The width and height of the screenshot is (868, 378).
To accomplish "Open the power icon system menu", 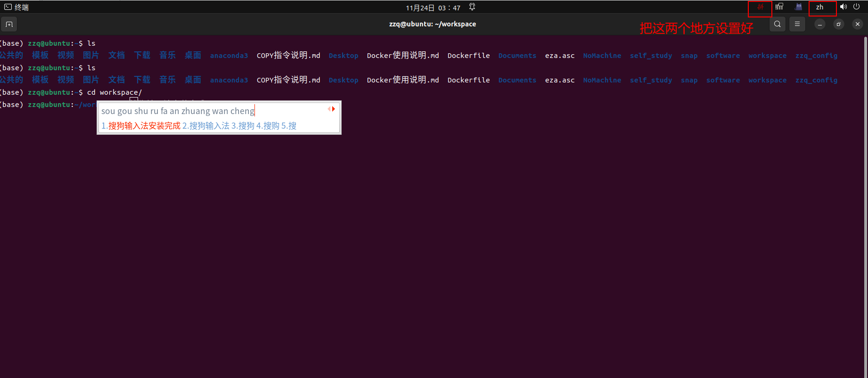I will (857, 7).
